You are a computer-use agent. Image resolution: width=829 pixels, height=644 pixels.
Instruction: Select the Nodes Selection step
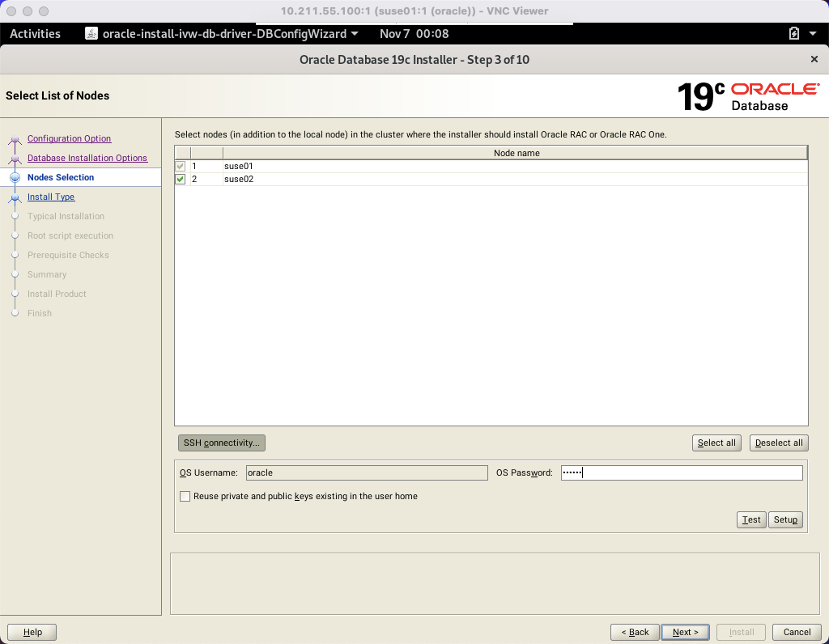point(61,177)
